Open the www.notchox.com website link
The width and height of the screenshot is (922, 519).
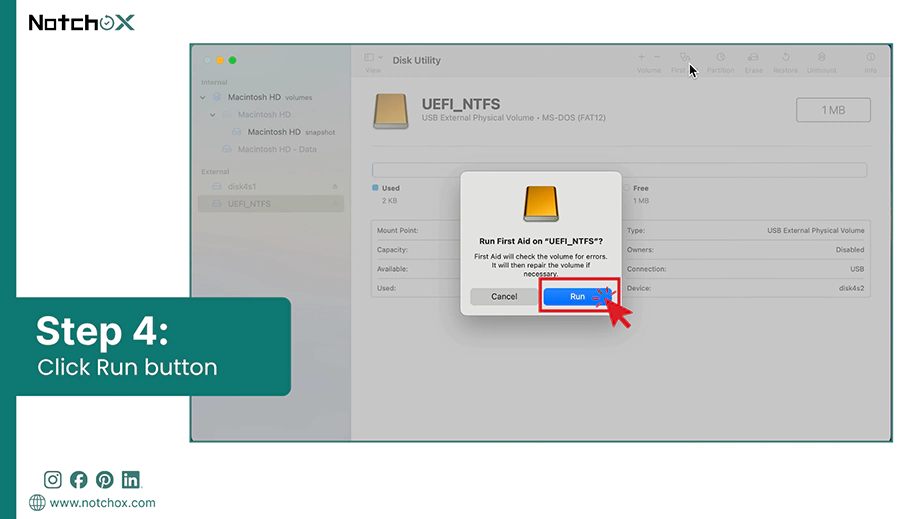point(102,503)
